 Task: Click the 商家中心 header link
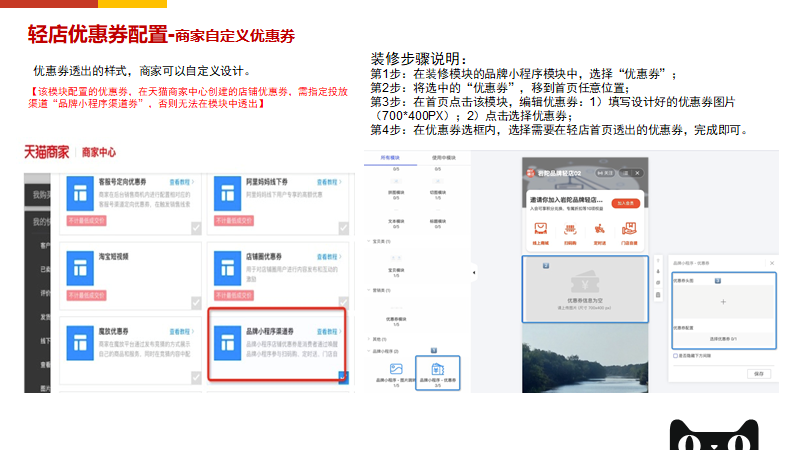pyautogui.click(x=99, y=152)
